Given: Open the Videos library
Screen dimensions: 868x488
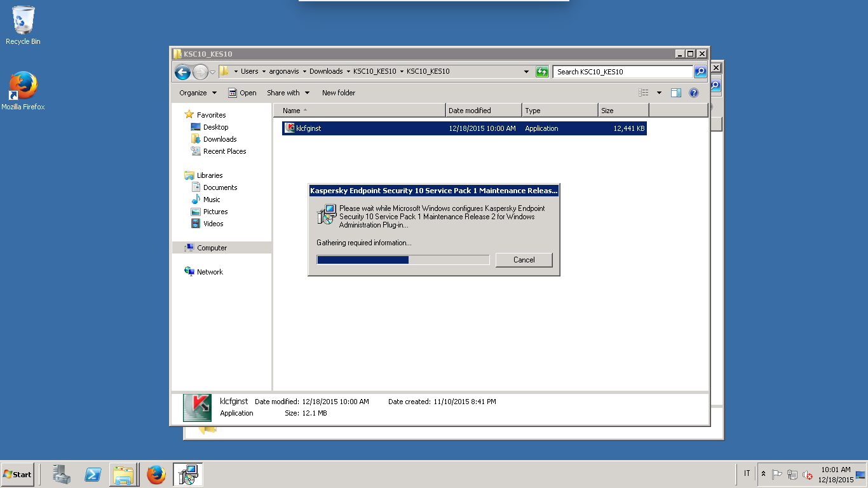Looking at the screenshot, I should (x=213, y=224).
